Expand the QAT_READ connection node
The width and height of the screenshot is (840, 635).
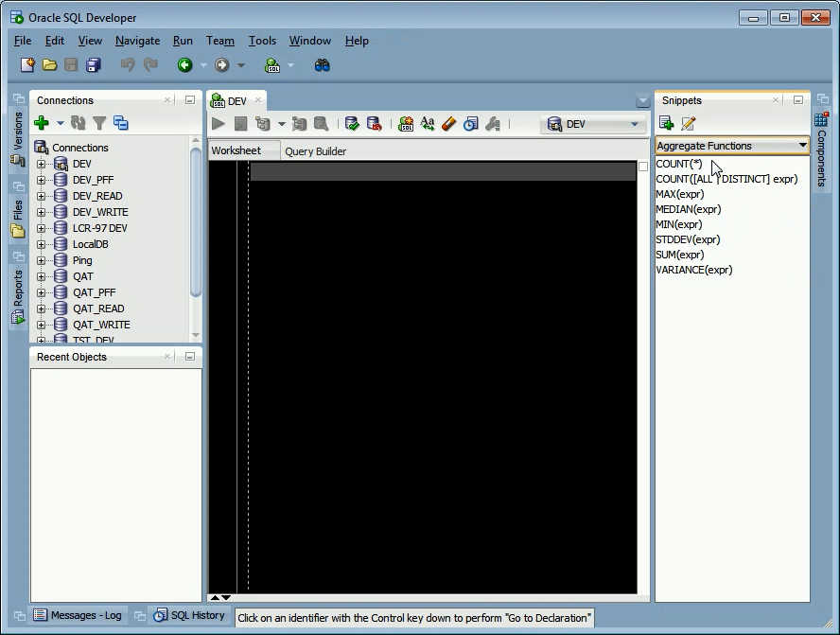point(42,309)
